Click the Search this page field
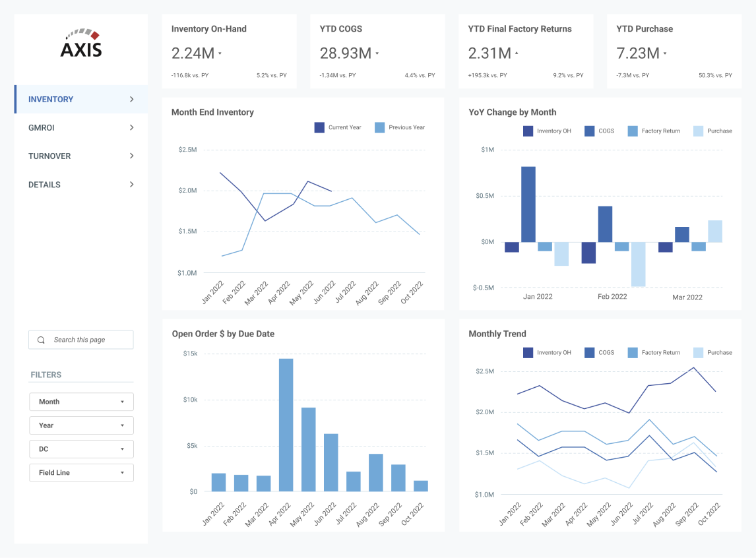Image resolution: width=756 pixels, height=558 pixels. coord(81,340)
